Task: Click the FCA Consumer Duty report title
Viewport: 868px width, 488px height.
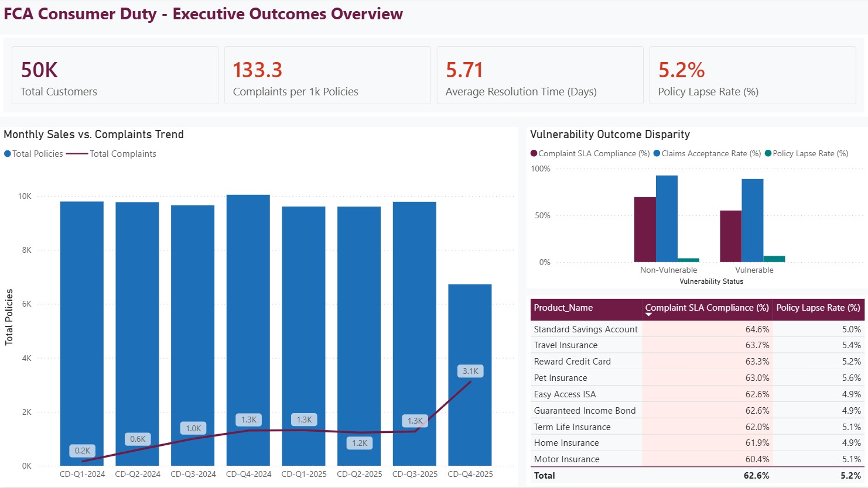Action: coord(203,14)
